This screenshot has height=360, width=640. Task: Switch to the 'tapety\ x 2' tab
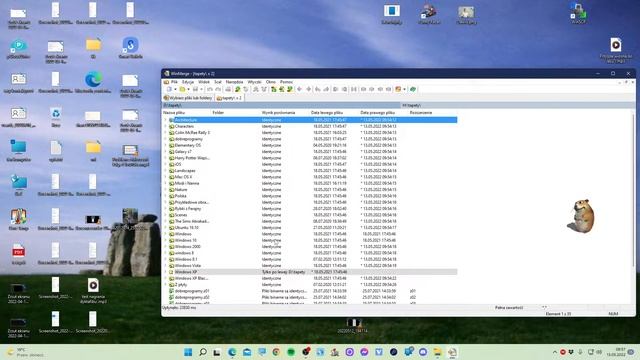pos(229,98)
